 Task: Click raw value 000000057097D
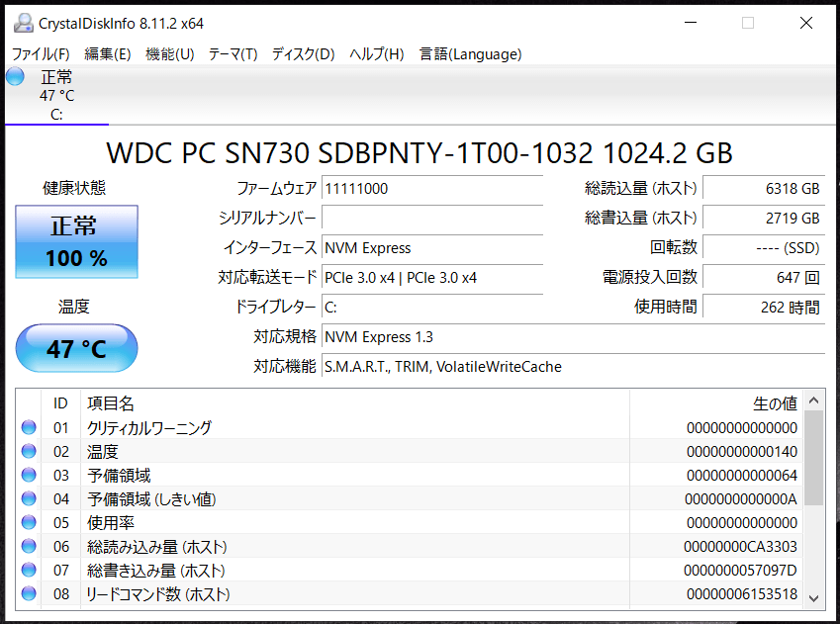[740, 571]
